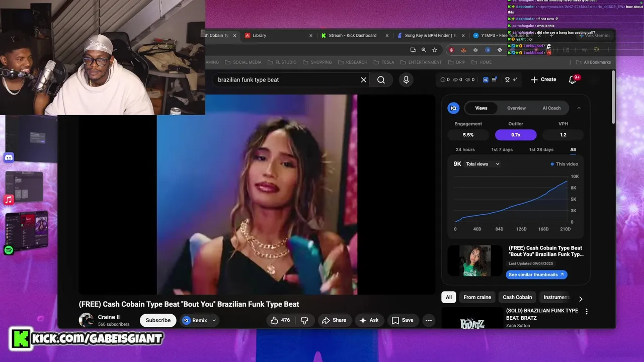Open options for Bratz beat video
Viewport: 644px width, 362px height.
coord(586,312)
